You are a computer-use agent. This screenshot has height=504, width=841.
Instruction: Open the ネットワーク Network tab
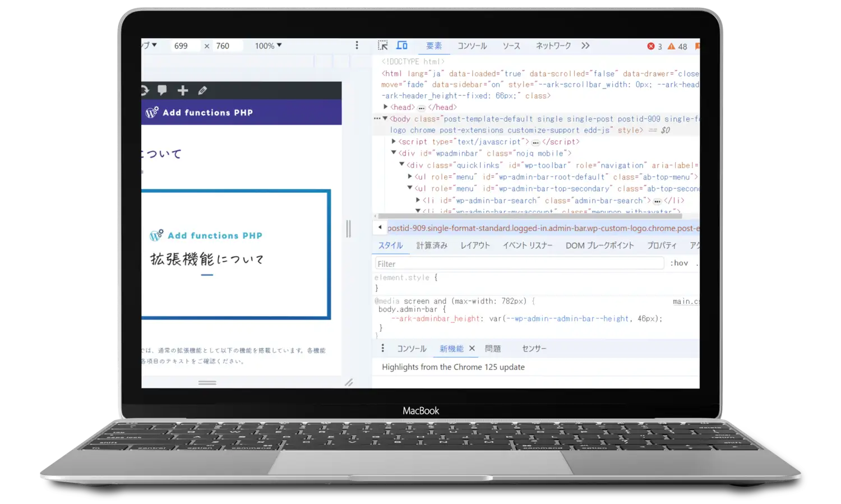point(553,46)
